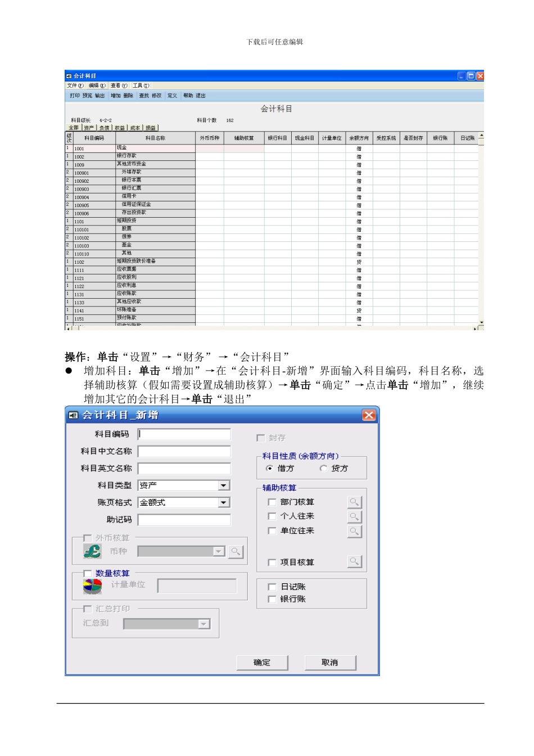Select the 借方 radio button
534x756 pixels.
coord(269,469)
